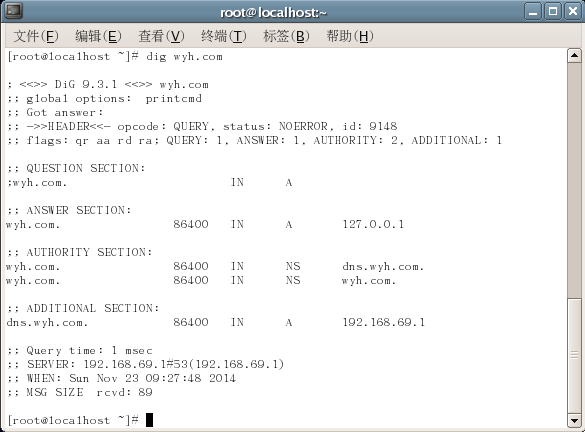Click the 127.0.0.1 answer address text
585x432 pixels.
(x=373, y=224)
